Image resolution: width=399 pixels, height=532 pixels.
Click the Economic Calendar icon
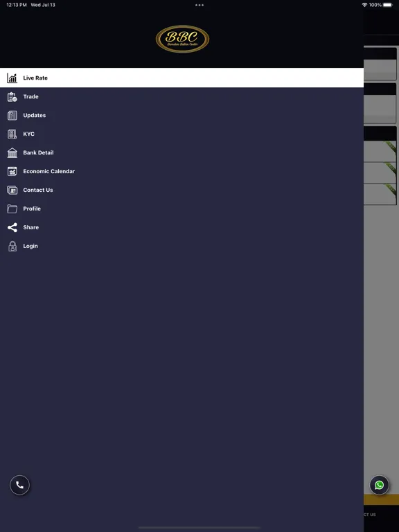coord(12,171)
